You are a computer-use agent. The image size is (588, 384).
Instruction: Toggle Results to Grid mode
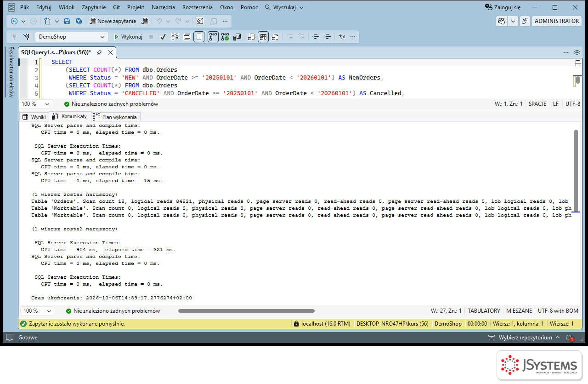[263, 37]
